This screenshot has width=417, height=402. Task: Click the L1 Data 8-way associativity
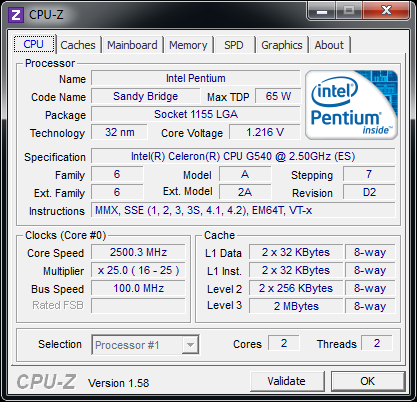tap(370, 252)
